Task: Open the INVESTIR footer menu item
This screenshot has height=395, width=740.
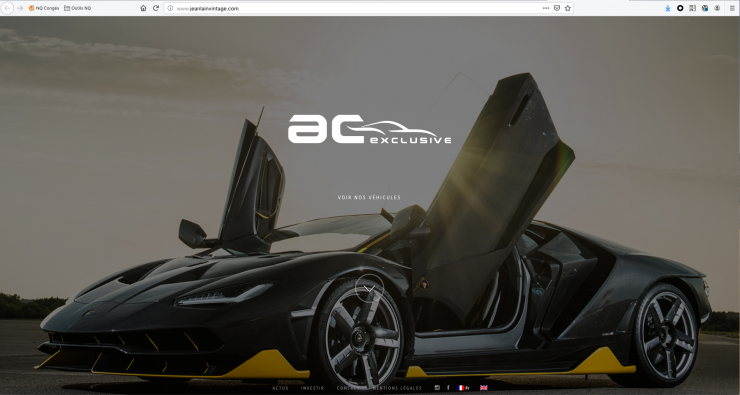Action: (312, 388)
